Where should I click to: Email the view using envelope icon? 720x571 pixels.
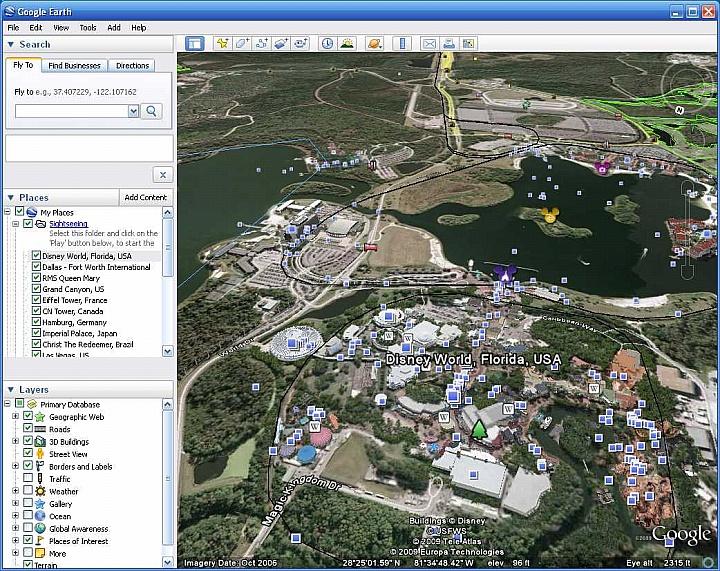(x=429, y=44)
